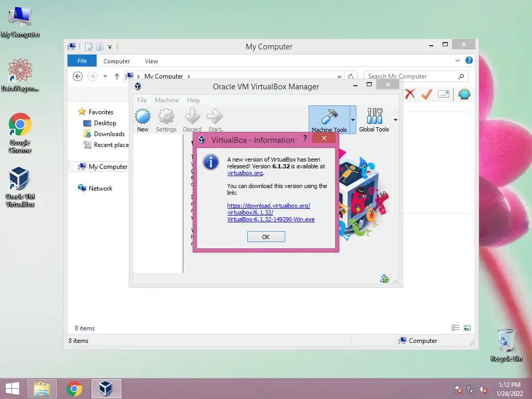
Task: Open the VirtualBox-6.1.32 download link
Action: click(x=271, y=212)
